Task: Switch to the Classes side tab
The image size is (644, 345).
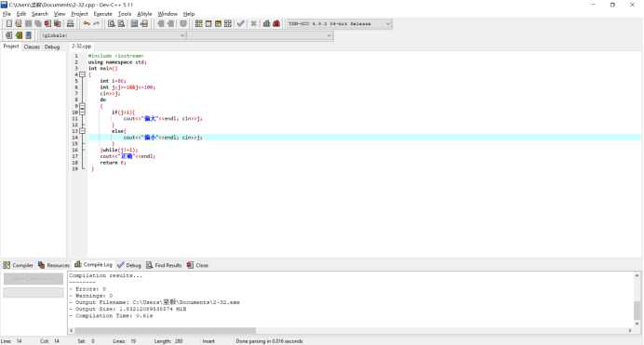Action: [x=32, y=46]
